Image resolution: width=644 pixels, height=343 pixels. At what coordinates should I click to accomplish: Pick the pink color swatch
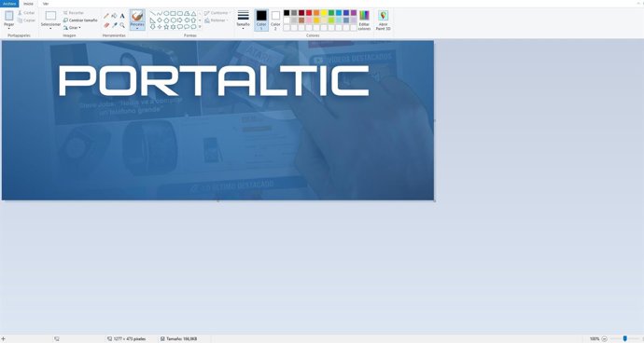309,21
